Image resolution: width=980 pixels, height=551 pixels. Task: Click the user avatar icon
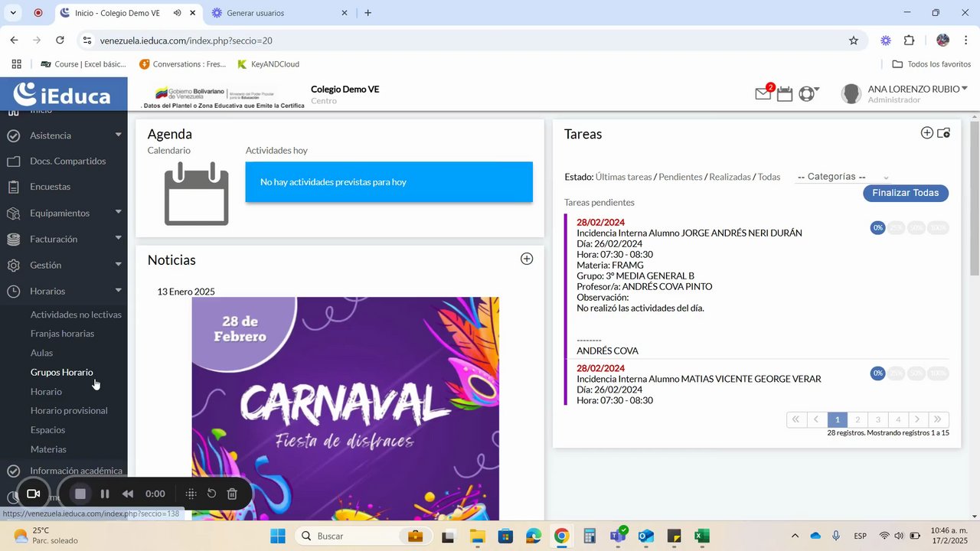point(851,93)
